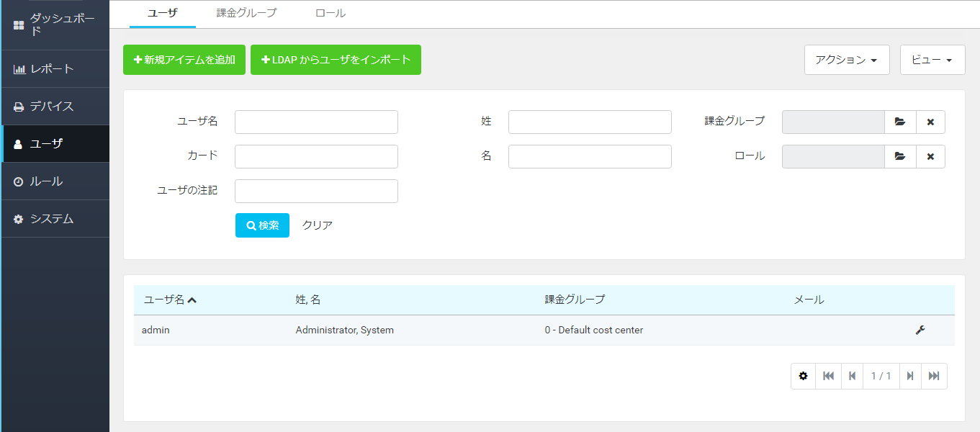The height and width of the screenshot is (432, 980).
Task: Switch to the 課金グループ tab
Action: click(246, 13)
